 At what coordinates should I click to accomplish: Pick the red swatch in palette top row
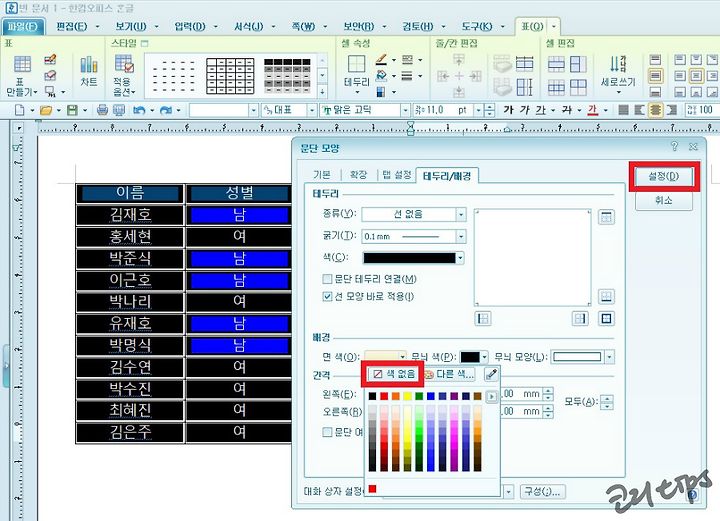click(384, 396)
